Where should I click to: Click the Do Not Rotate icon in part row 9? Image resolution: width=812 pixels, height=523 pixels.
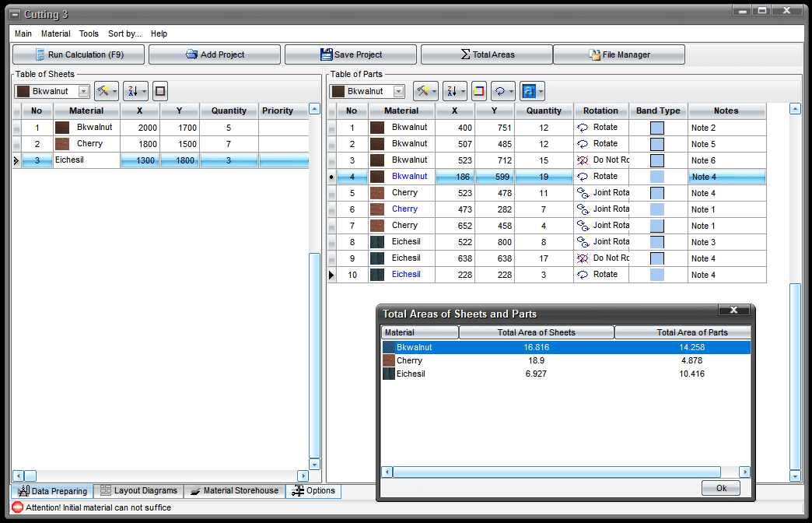(583, 258)
